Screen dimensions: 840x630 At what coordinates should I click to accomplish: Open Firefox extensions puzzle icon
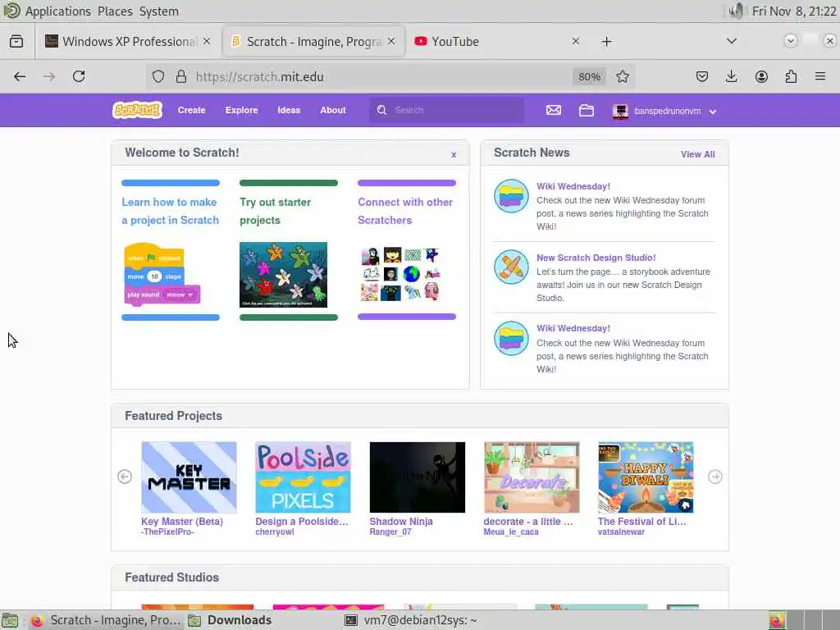pyautogui.click(x=791, y=76)
